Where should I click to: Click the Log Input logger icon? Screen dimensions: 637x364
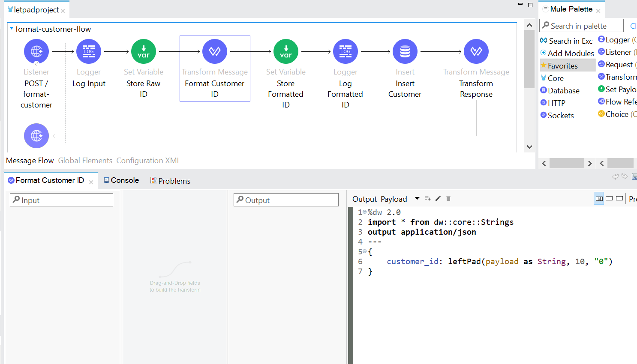89,51
